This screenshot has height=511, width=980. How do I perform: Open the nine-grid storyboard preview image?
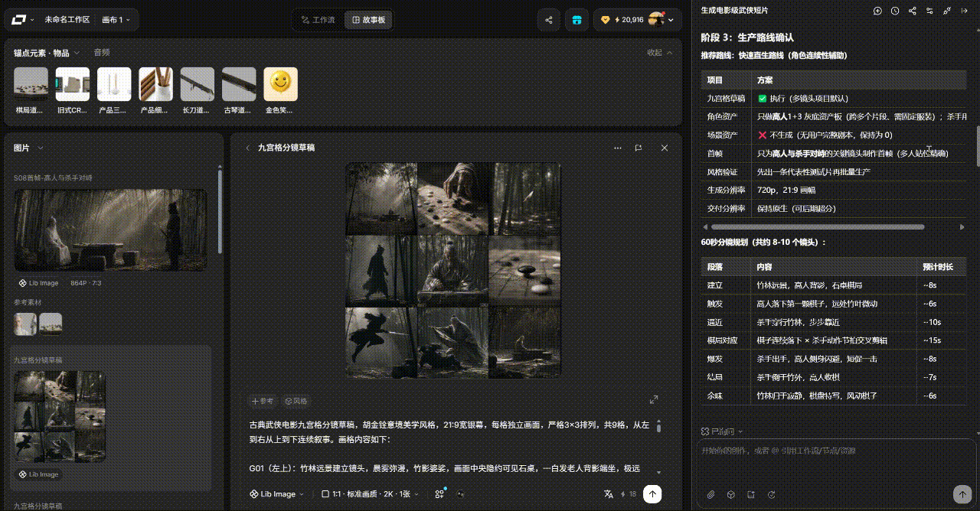[453, 270]
